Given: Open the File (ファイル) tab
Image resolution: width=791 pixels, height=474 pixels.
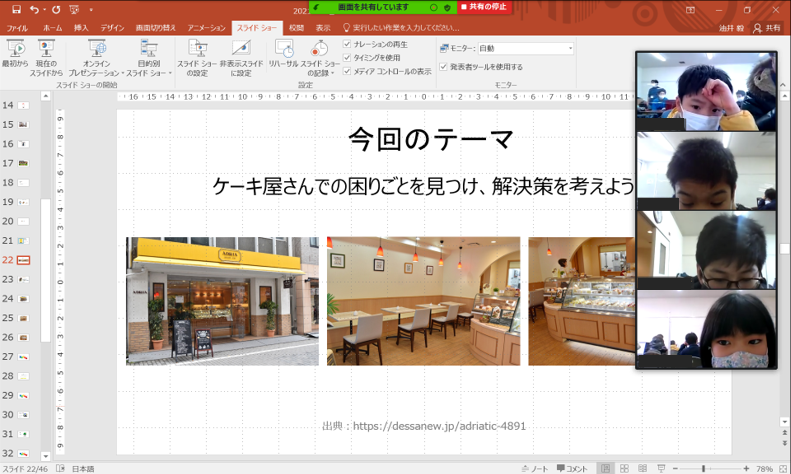Looking at the screenshot, I should (x=17, y=28).
